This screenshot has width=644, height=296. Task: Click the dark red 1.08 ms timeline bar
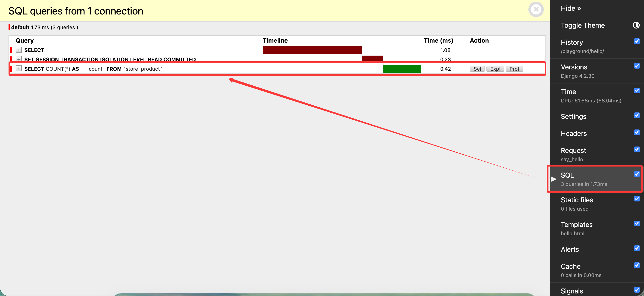pyautogui.click(x=312, y=50)
